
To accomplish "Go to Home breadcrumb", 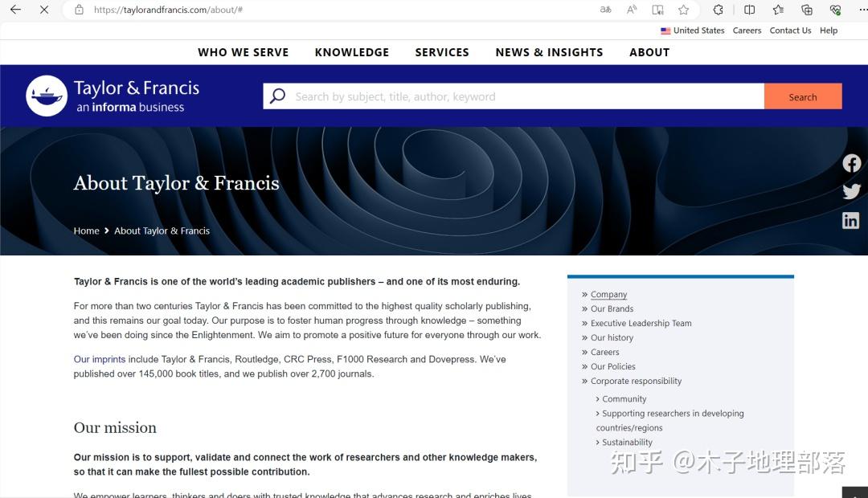I will coord(86,231).
